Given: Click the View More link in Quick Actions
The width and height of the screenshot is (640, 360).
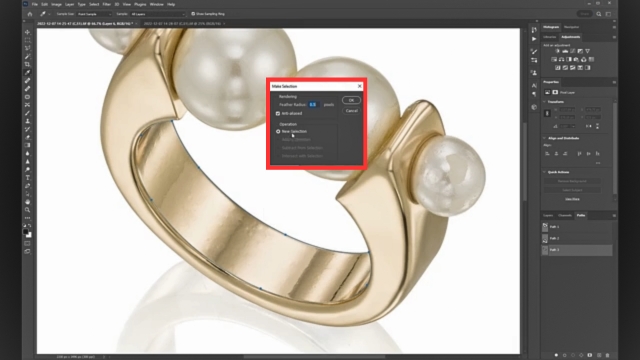Looking at the screenshot, I should pos(572,199).
